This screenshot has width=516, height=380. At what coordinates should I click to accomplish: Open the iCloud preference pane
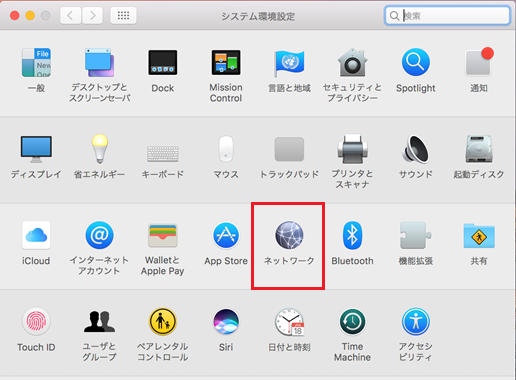36,235
